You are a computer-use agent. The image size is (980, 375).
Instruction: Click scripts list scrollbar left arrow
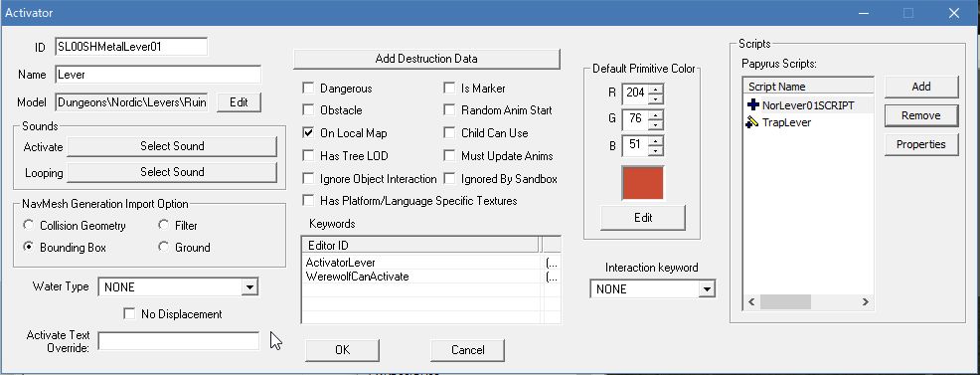point(751,301)
